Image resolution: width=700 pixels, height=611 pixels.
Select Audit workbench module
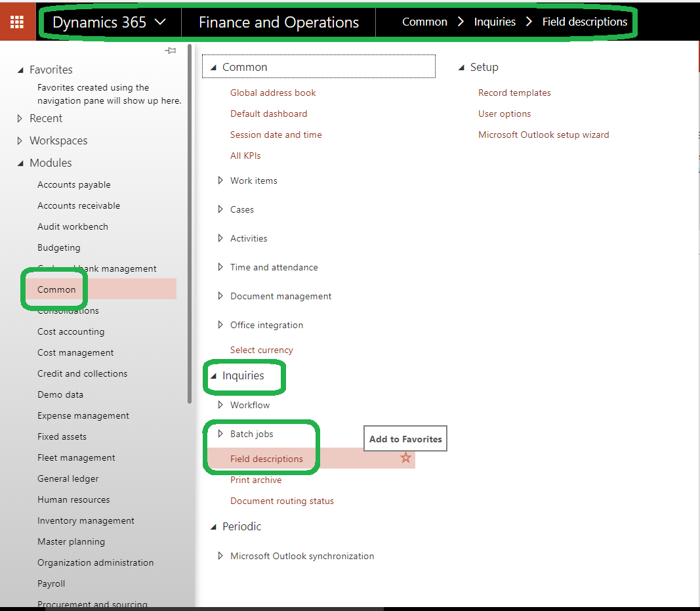point(73,227)
